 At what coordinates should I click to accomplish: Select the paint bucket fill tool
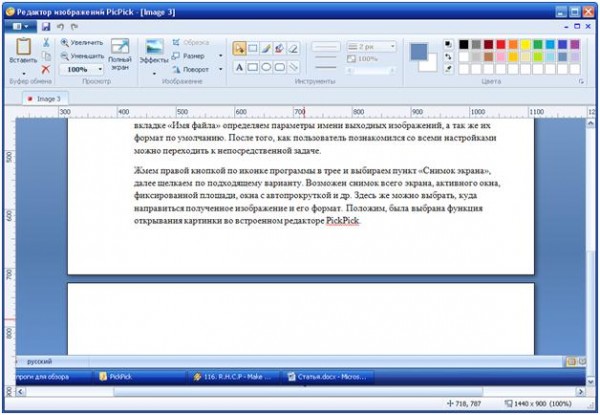(279, 49)
